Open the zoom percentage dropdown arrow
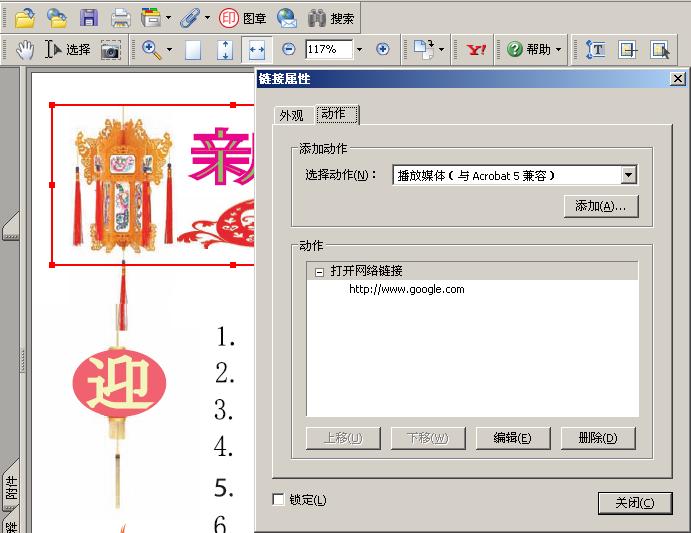The height and width of the screenshot is (533, 691). pos(360,49)
